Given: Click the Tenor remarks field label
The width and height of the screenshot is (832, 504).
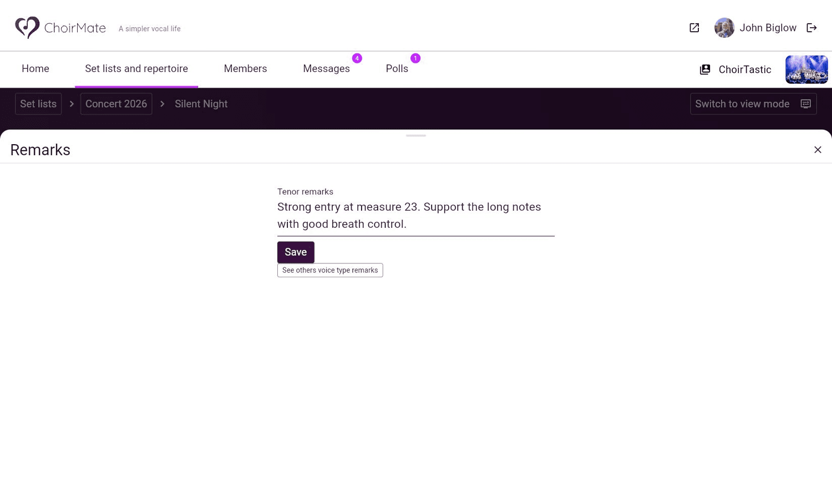Looking at the screenshot, I should coord(305,192).
